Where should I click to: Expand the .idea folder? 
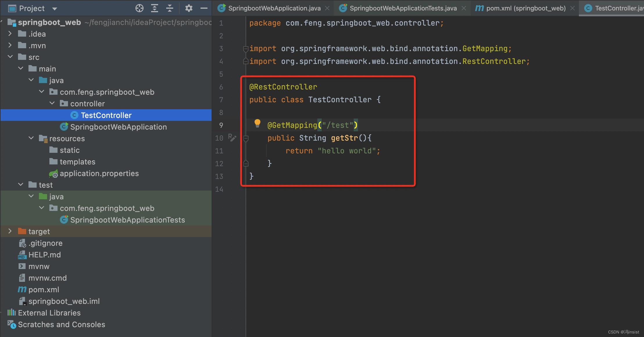click(x=10, y=34)
